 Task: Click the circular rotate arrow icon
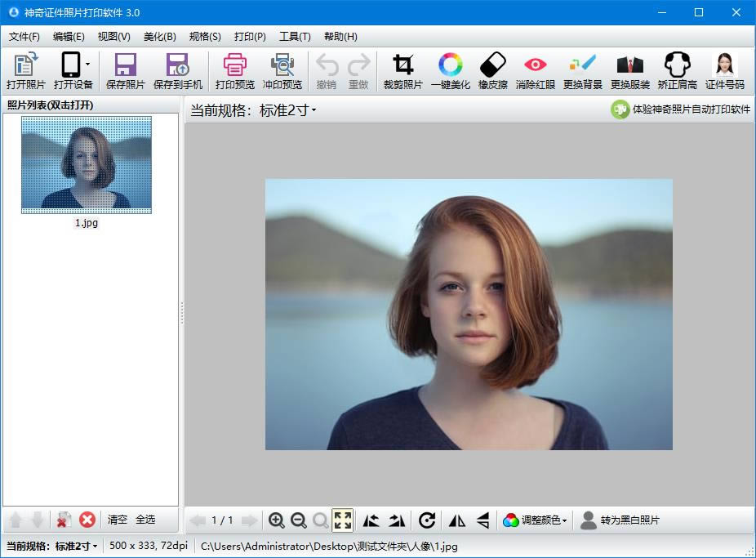click(427, 520)
